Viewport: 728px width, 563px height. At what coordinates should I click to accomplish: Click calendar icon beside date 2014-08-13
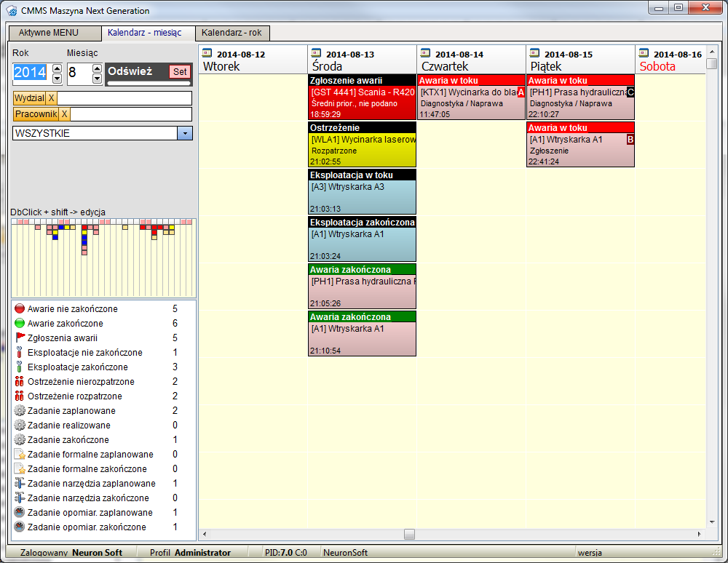click(316, 53)
